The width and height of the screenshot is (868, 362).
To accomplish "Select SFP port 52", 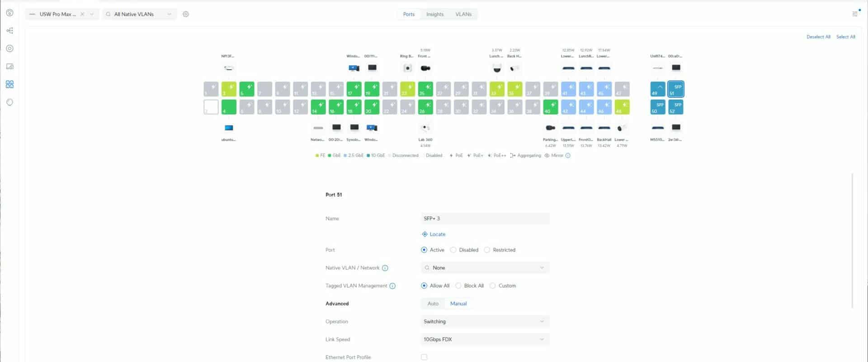I will tap(676, 107).
